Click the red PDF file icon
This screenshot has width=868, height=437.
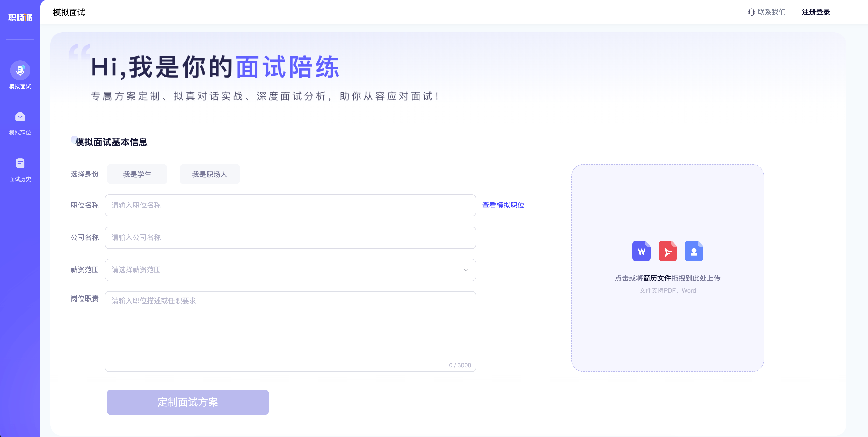[x=668, y=251]
